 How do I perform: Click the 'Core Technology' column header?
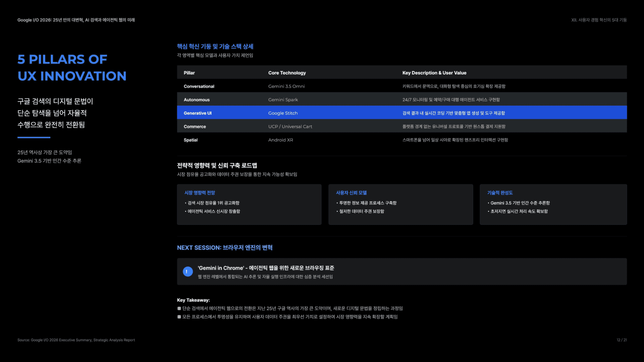287,73
